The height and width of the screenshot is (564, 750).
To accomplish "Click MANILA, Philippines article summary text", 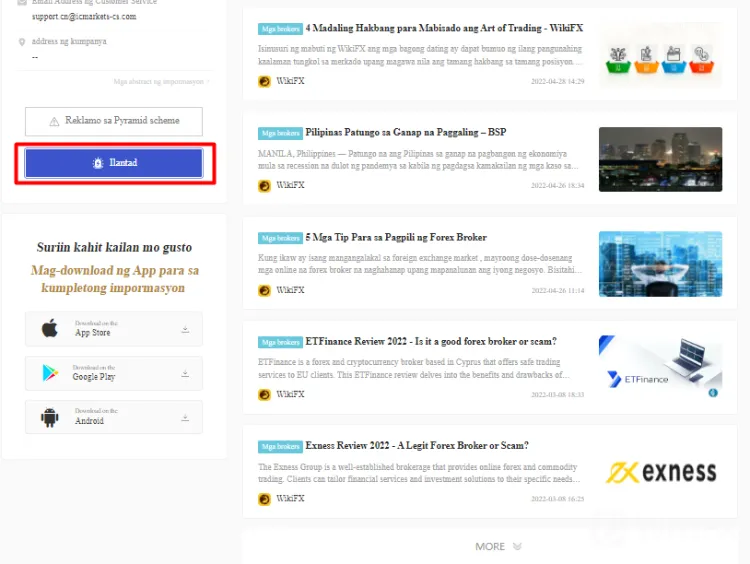I will [x=418, y=160].
